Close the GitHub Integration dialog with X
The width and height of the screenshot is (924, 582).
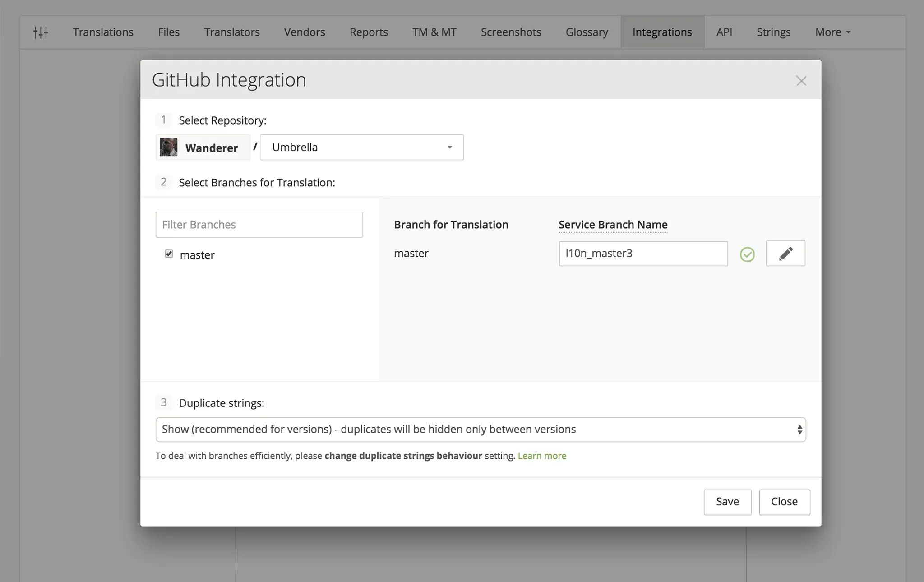pos(801,81)
